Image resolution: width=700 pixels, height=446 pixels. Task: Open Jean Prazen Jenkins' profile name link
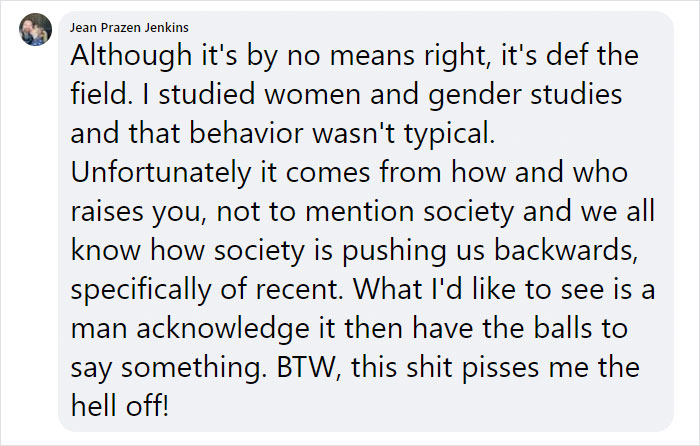(x=129, y=26)
